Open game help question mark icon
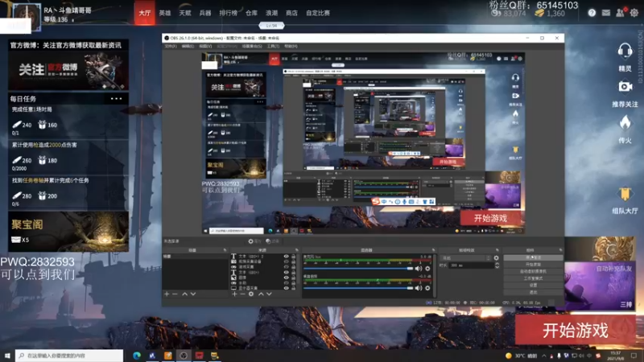Screen dimensions: 644x362 [592, 13]
